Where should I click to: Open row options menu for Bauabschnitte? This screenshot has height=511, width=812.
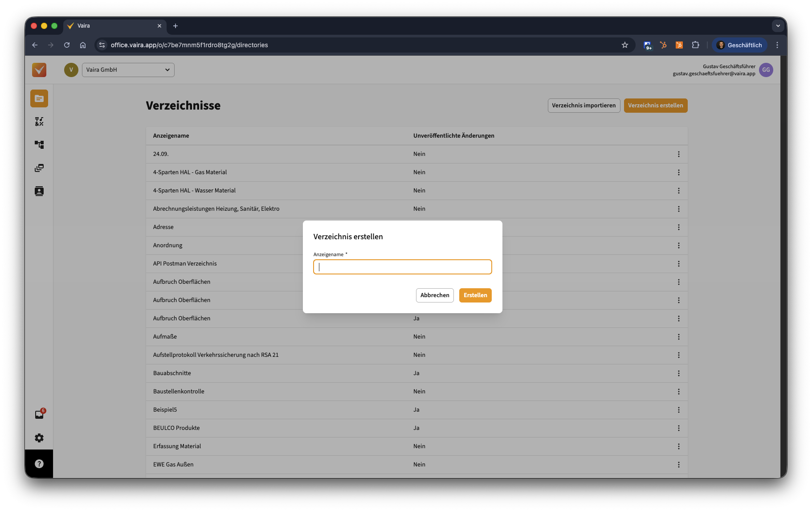(678, 373)
